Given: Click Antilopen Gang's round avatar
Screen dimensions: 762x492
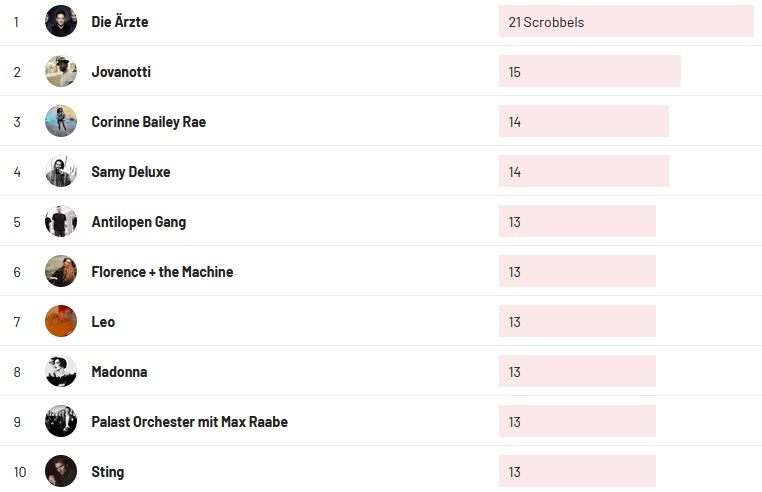Looking at the screenshot, I should pyautogui.click(x=61, y=221).
